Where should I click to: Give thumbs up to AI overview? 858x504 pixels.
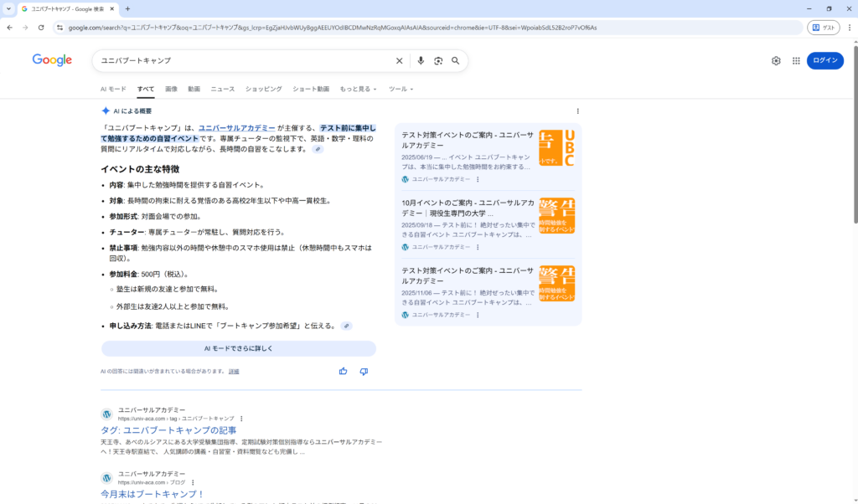point(343,371)
